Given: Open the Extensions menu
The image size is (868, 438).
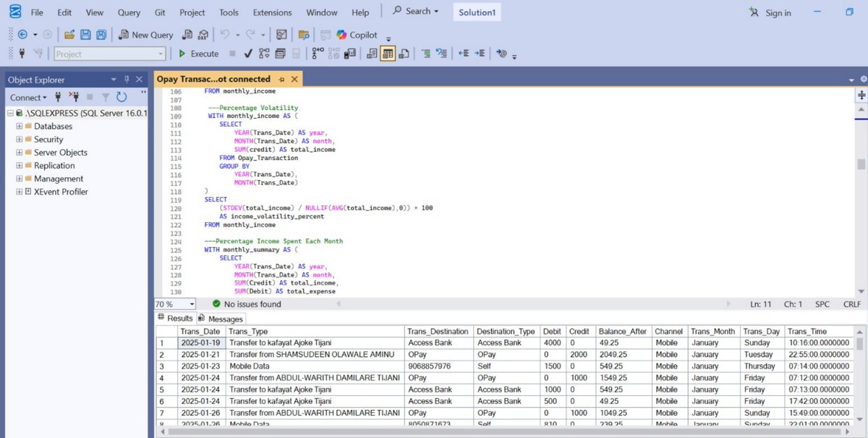Looking at the screenshot, I should pos(273,12).
